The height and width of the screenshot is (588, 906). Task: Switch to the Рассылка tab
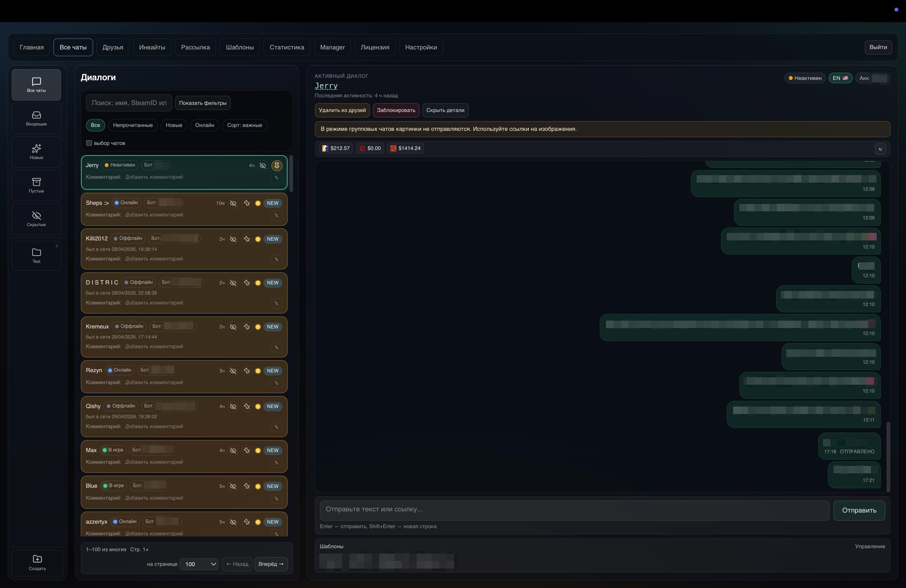pos(195,47)
